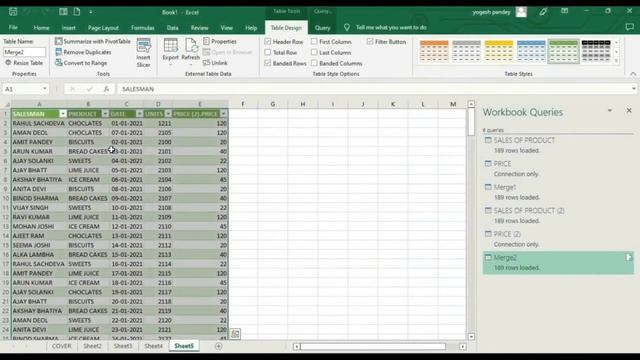The height and width of the screenshot is (360, 640).
Task: Open PRICE column filter dropdown
Action: (224, 113)
